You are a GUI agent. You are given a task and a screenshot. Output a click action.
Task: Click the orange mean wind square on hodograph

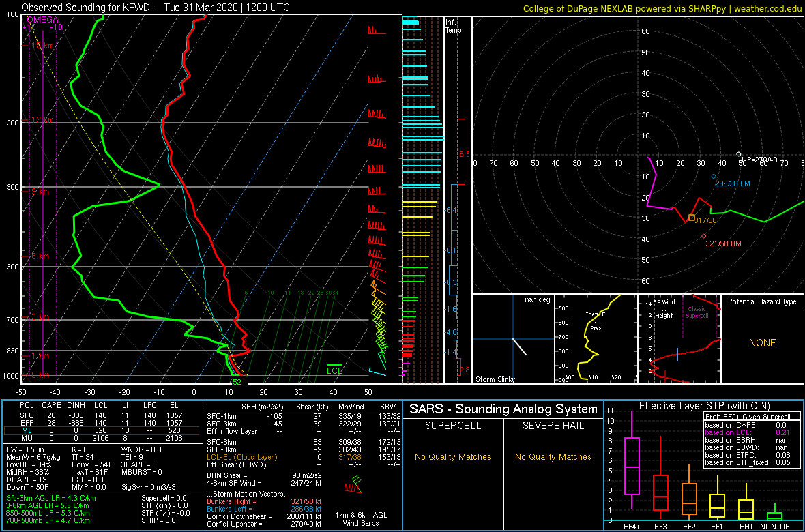(x=692, y=218)
